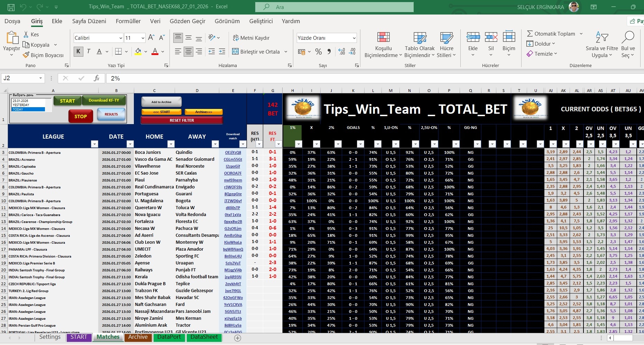Screen dimensions: 644x345
Task: Open the font size dropdown
Action: click(144, 38)
